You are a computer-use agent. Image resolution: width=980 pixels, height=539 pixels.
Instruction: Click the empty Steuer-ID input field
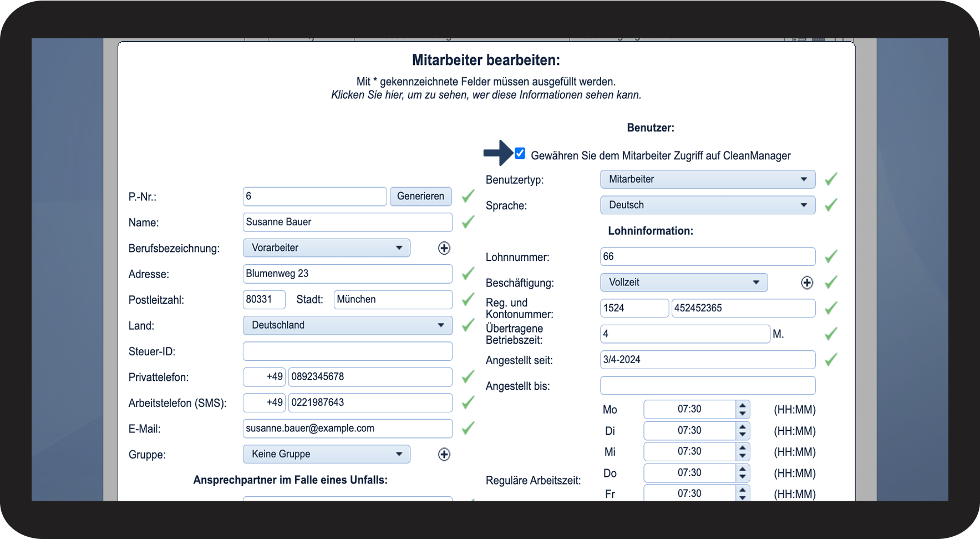pyautogui.click(x=348, y=351)
